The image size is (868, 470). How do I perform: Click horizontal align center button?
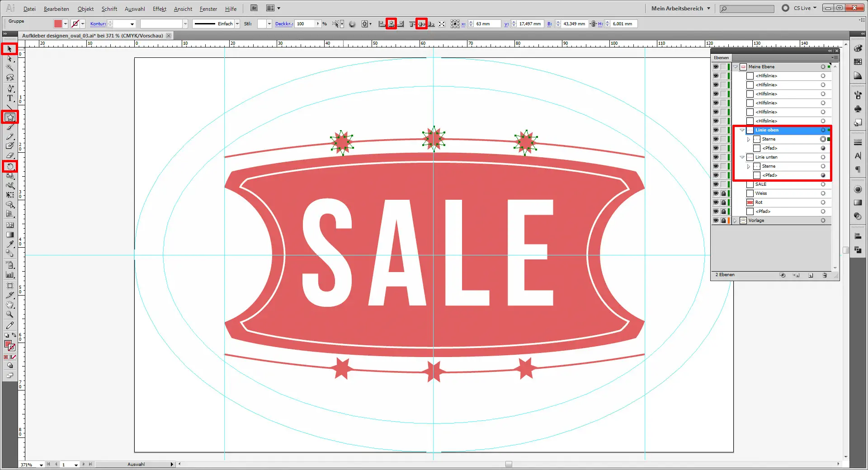pyautogui.click(x=392, y=24)
